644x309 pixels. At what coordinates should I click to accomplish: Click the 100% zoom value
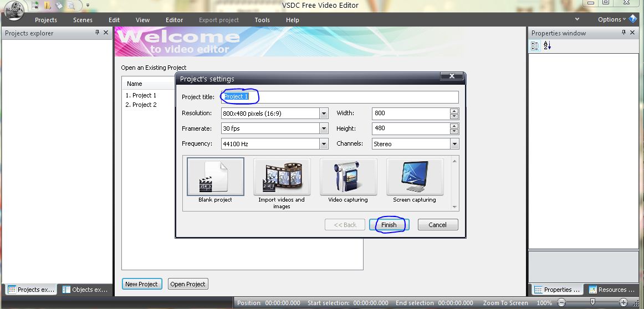545,303
